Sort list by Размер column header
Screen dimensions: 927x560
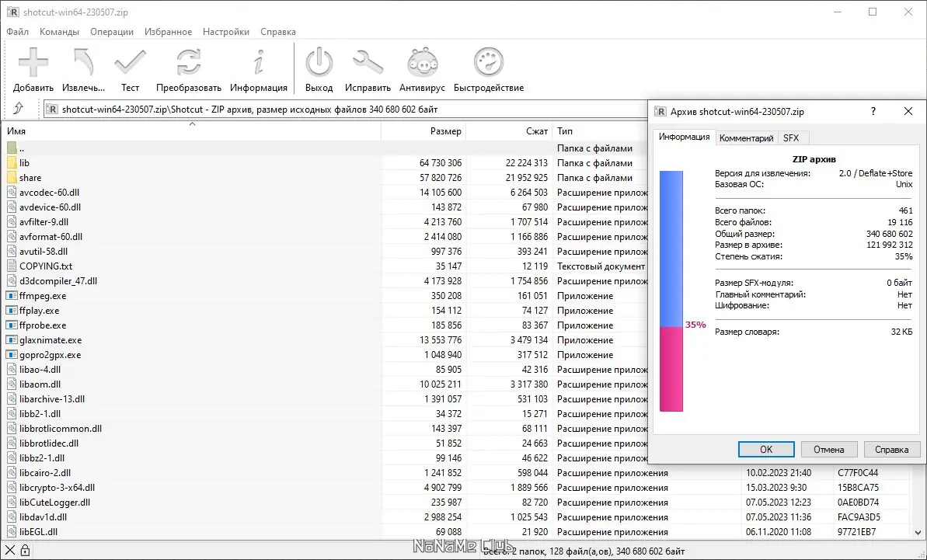[423, 131]
